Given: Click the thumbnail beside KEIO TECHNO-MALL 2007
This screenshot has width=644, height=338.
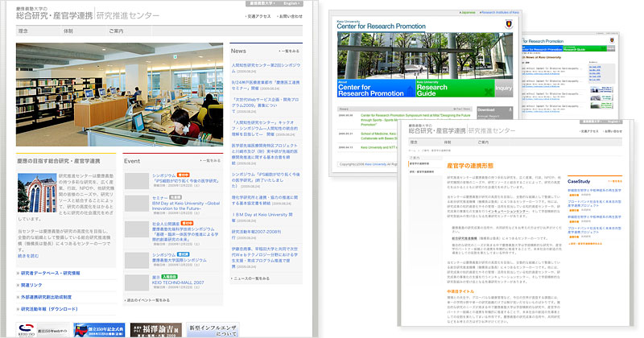Looking at the screenshot, I should (x=137, y=283).
